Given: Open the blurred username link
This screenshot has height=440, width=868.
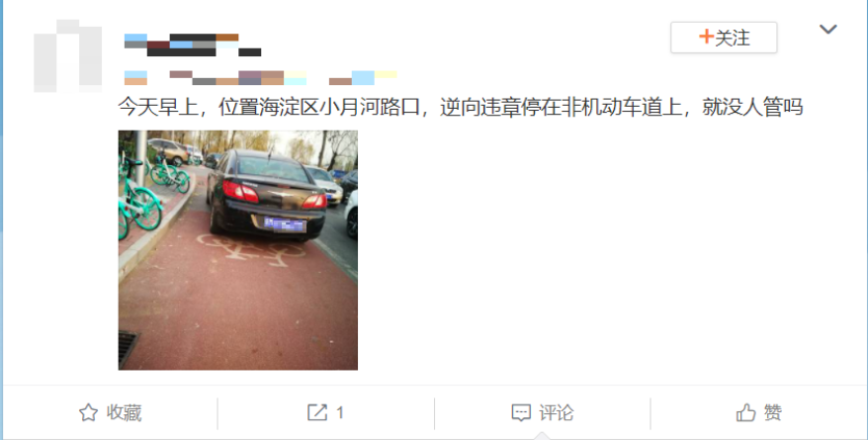Looking at the screenshot, I should [x=193, y=44].
